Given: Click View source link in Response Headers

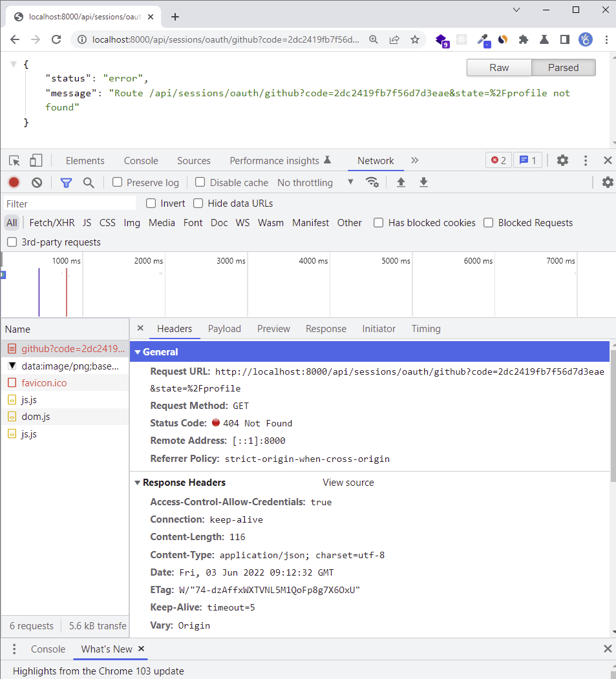Looking at the screenshot, I should pyautogui.click(x=348, y=483).
